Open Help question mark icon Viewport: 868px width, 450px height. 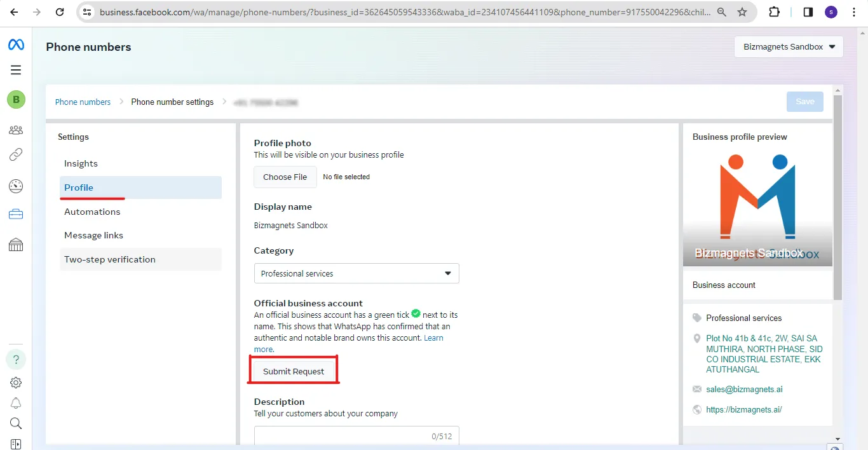(x=16, y=359)
